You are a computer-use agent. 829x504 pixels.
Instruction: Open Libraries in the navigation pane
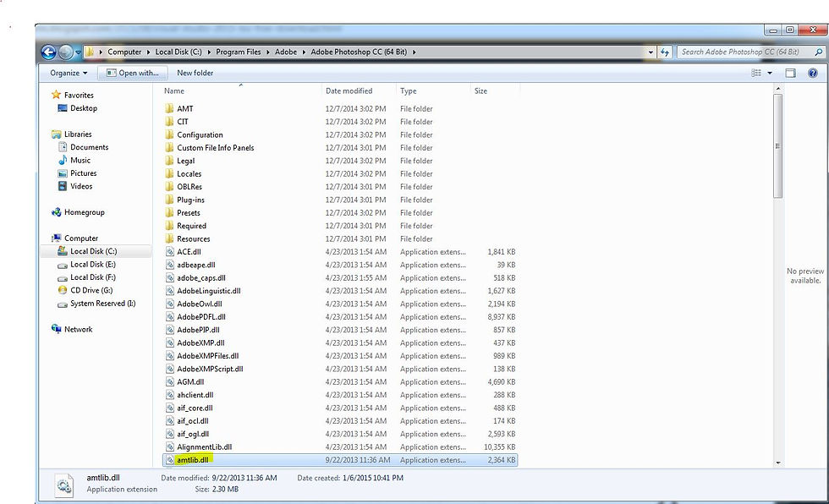[x=78, y=134]
